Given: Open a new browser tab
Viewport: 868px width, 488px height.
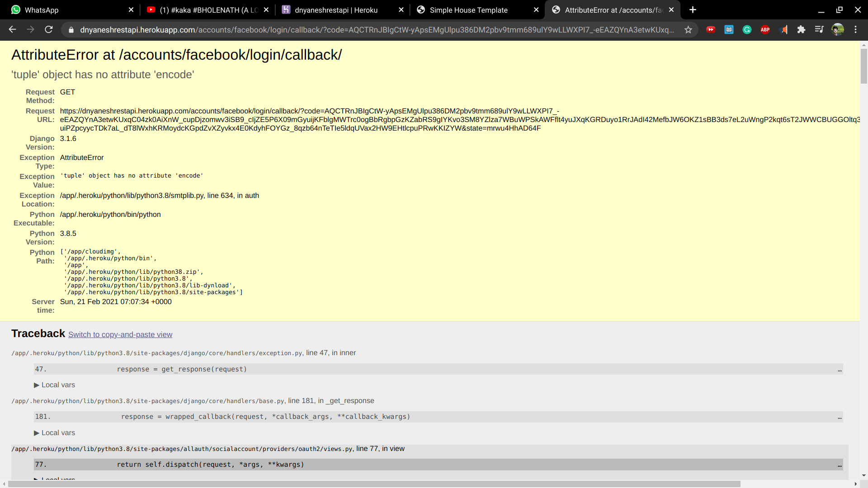Looking at the screenshot, I should pos(693,9).
